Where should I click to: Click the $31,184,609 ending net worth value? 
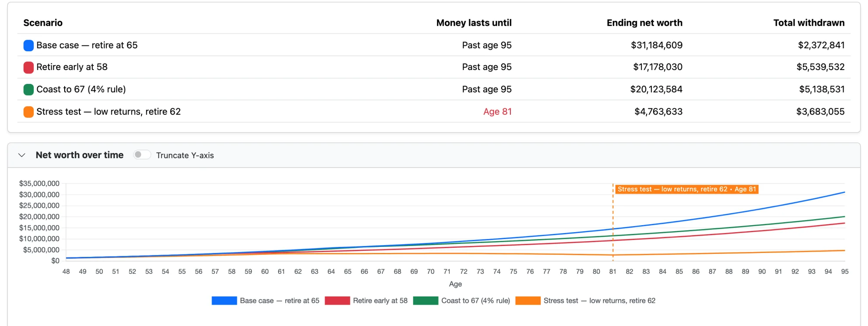point(657,45)
